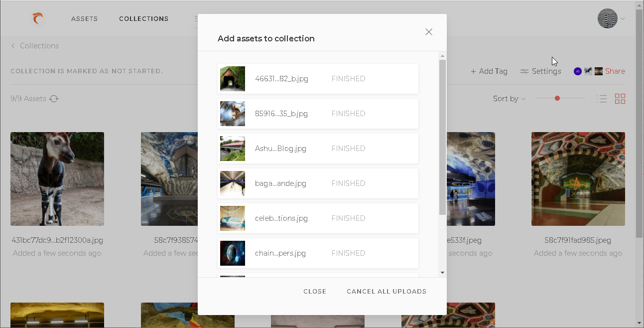Click the collection not started status text
Screen dimensions: 644x328
[87, 71]
